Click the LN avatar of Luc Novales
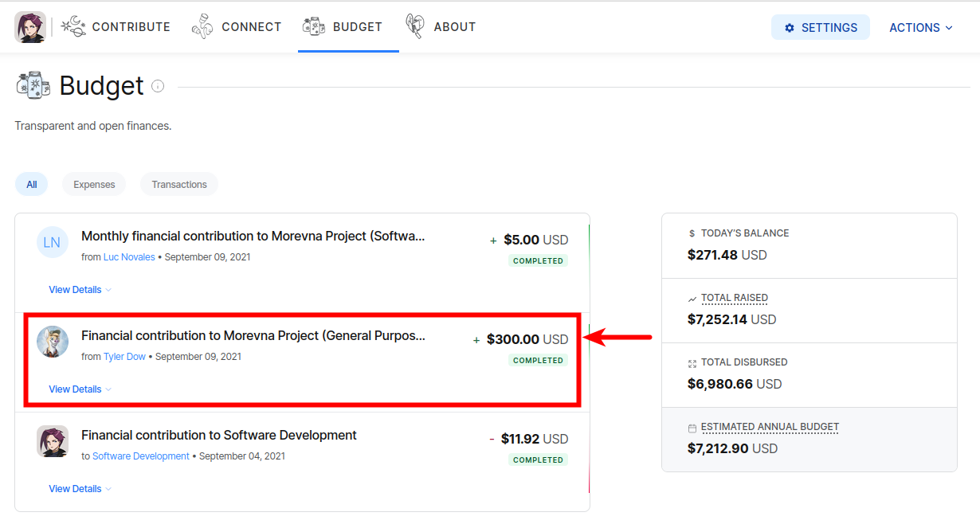 (52, 242)
